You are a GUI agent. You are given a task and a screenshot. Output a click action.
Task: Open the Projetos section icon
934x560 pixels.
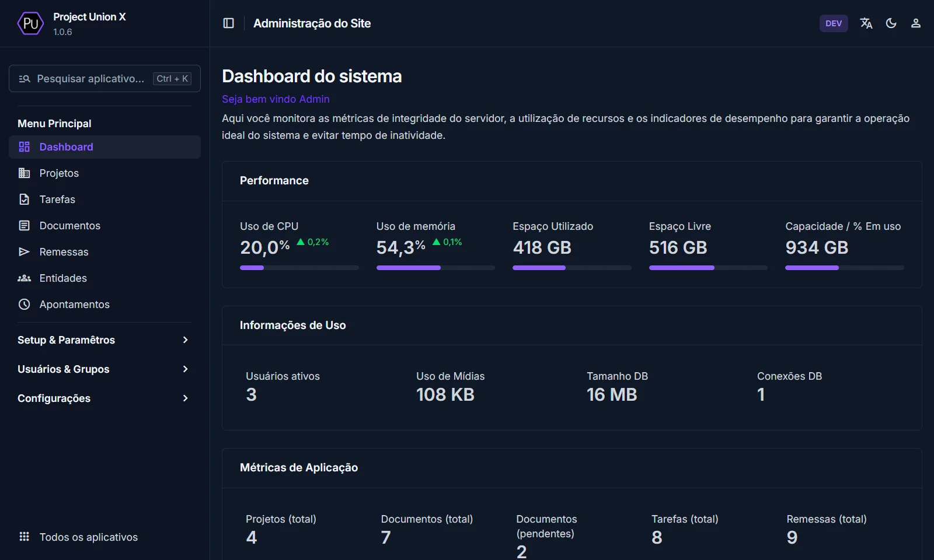point(24,173)
